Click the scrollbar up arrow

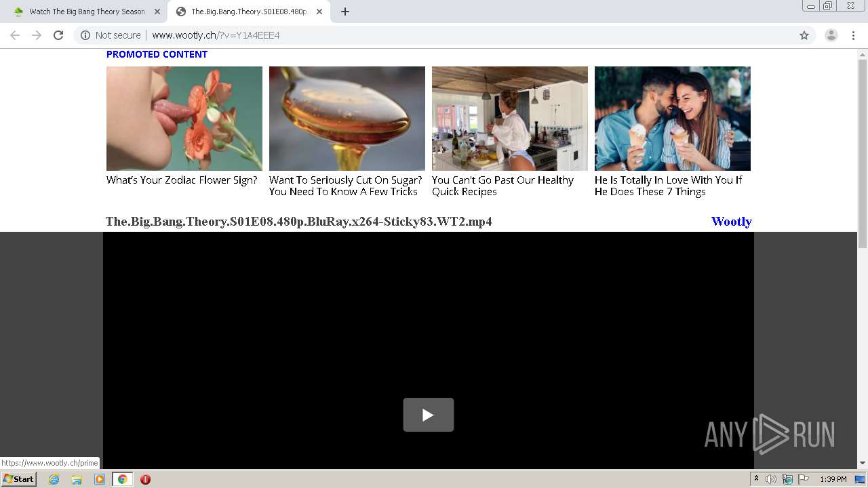[x=863, y=54]
